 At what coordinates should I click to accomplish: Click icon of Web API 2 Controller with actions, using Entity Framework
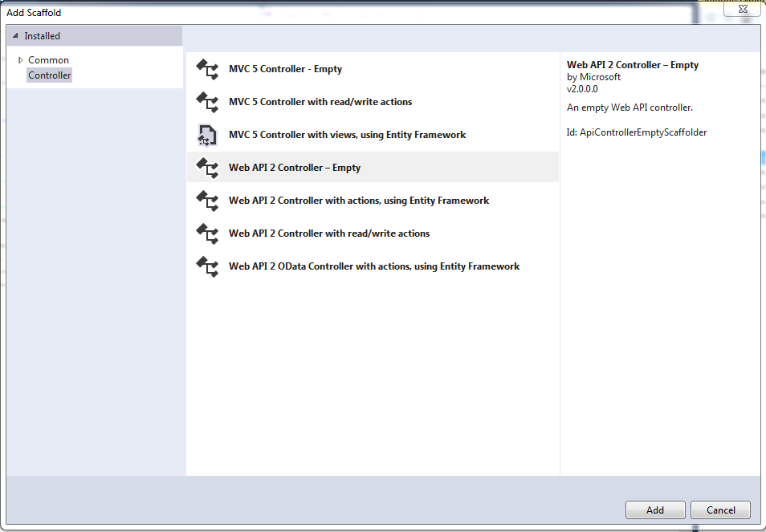208,201
